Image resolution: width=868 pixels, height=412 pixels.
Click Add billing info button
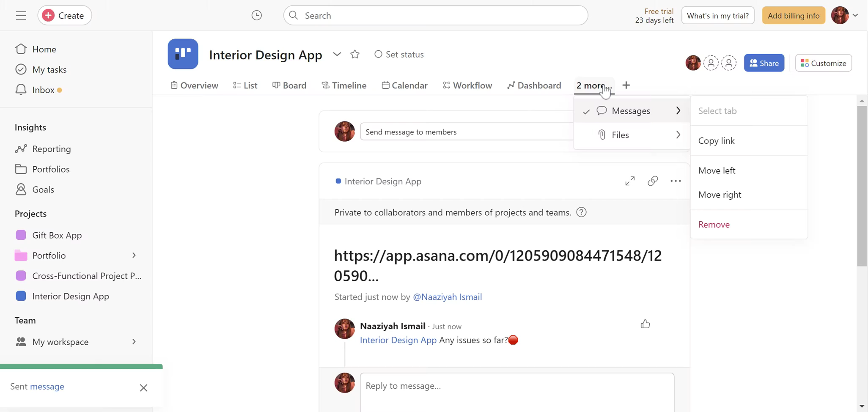794,15
